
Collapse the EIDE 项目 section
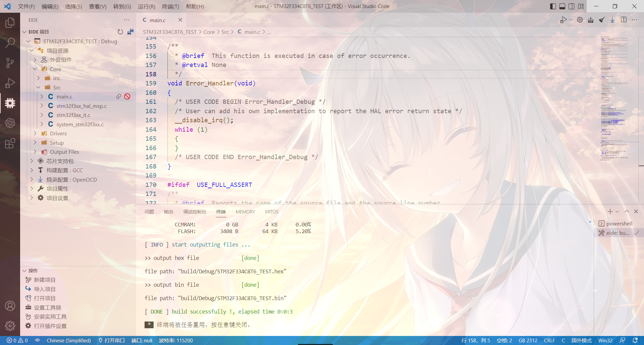point(24,32)
